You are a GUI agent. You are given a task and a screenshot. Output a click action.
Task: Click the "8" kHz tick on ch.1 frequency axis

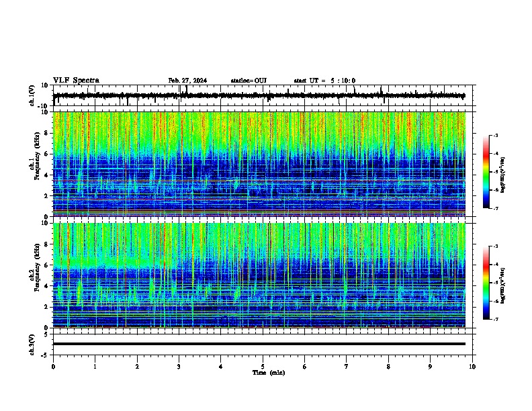47,133
